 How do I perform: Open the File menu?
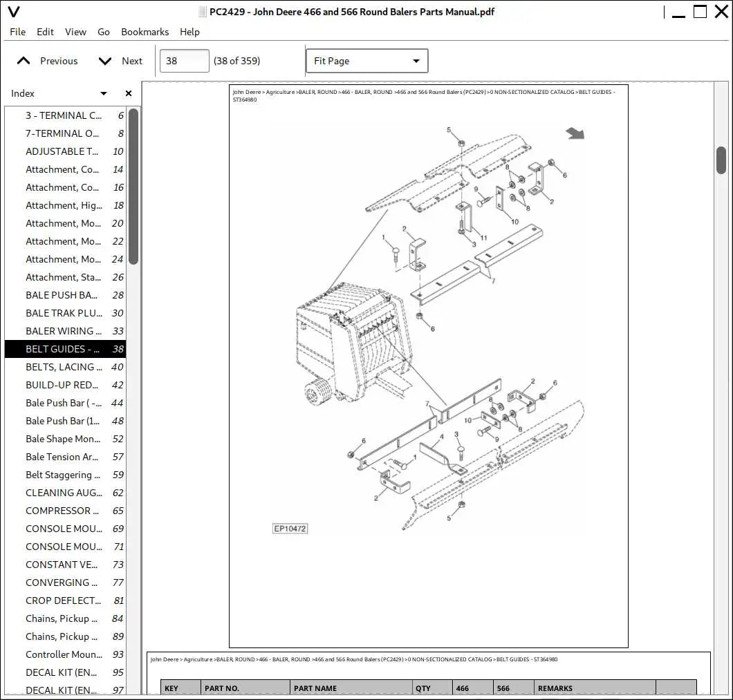[18, 32]
